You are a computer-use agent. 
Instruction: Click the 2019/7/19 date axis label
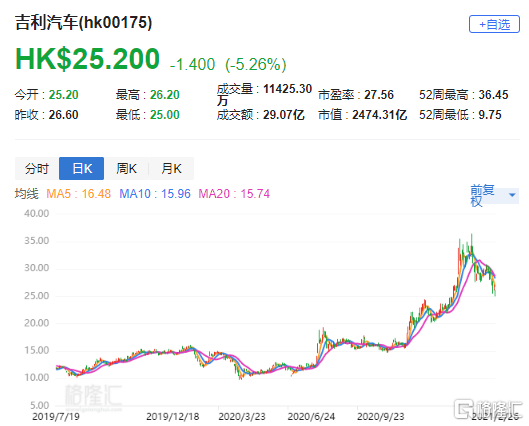56,417
